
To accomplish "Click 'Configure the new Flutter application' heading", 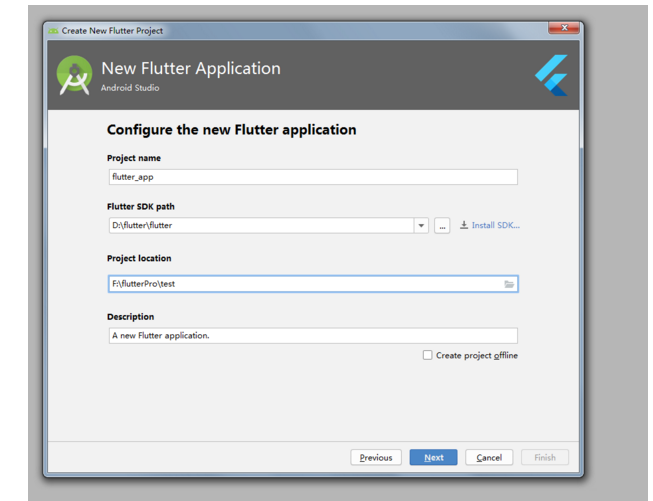I will [x=232, y=130].
